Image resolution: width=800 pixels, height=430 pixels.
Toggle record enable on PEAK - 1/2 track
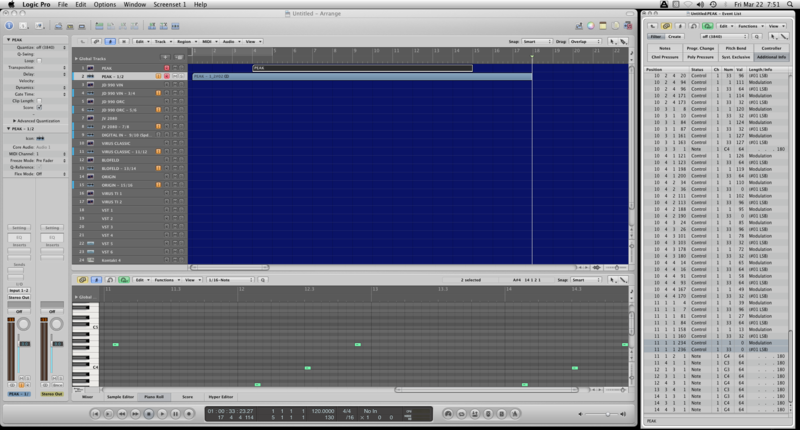[x=166, y=76]
